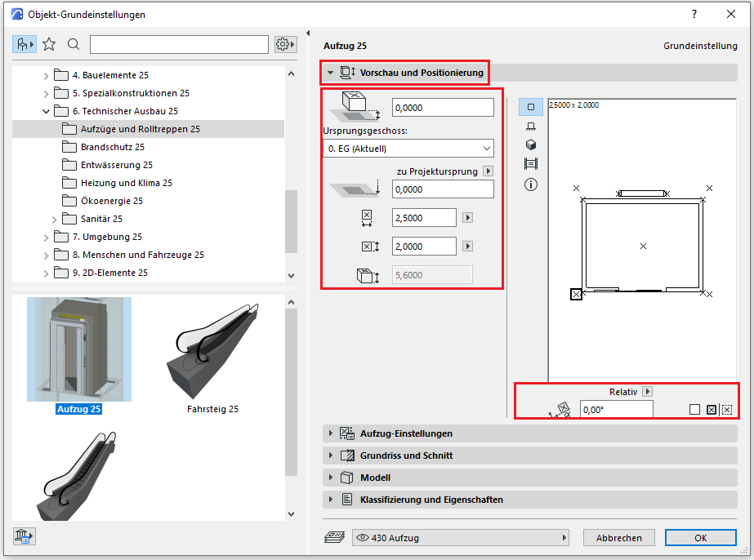Open library manager icon at bottom left
This screenshot has height=560, width=754.
click(23, 536)
